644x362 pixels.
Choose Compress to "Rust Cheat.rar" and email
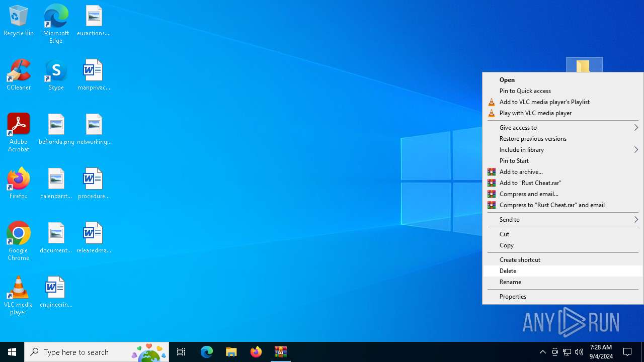click(x=563, y=205)
